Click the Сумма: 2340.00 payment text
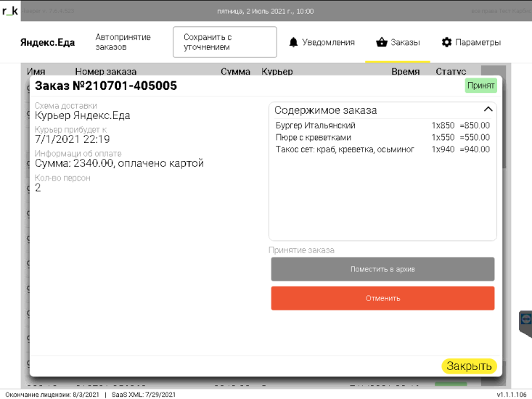 pyautogui.click(x=119, y=163)
